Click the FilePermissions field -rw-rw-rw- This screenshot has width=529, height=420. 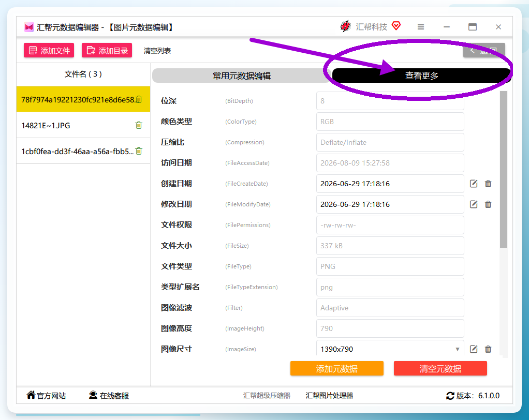pos(390,225)
